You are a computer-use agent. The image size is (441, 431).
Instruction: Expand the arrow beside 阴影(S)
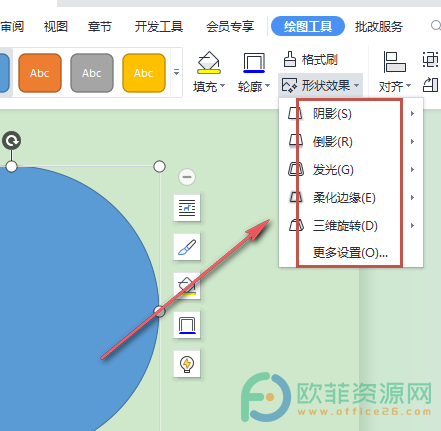click(x=412, y=114)
